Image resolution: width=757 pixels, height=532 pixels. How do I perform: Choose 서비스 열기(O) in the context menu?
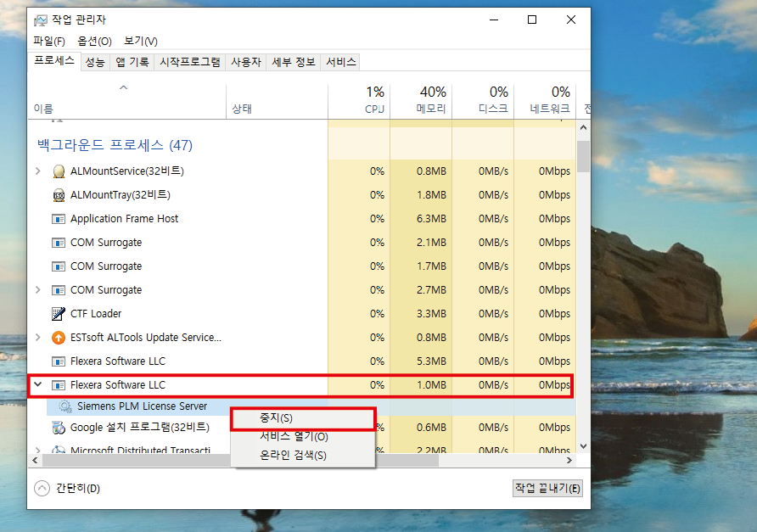pos(303,436)
